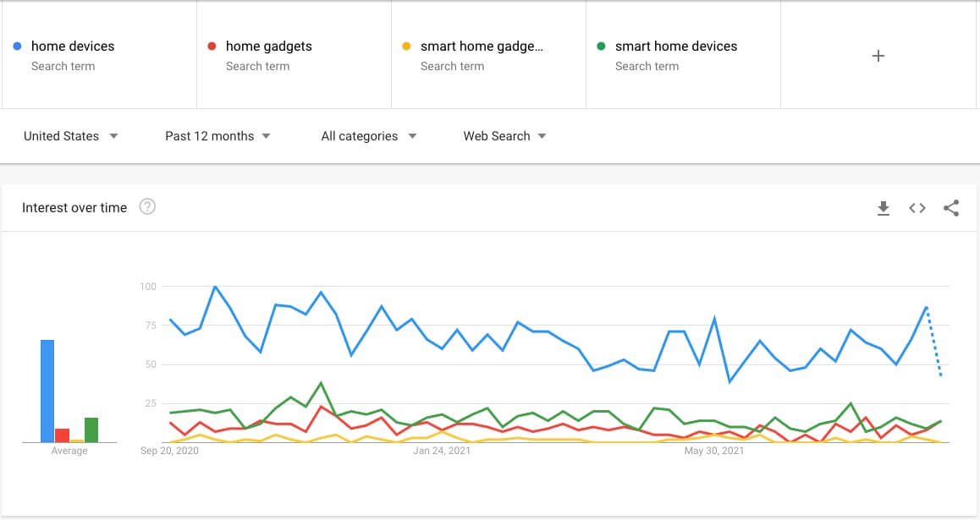Click the blue average bar

tap(47, 391)
